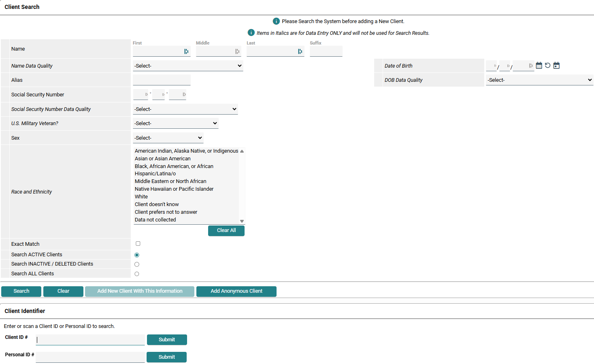Select 'White' in the race list
Viewport: 594px width, 364px height.
[x=186, y=197]
